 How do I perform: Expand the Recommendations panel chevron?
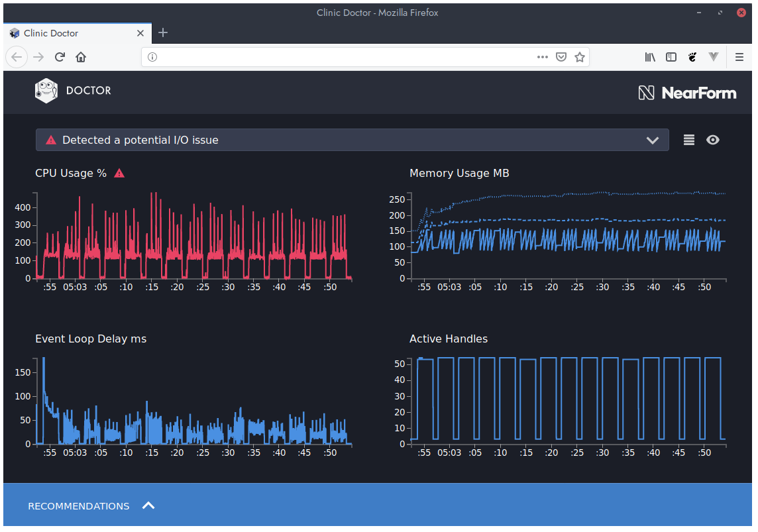pyautogui.click(x=148, y=506)
